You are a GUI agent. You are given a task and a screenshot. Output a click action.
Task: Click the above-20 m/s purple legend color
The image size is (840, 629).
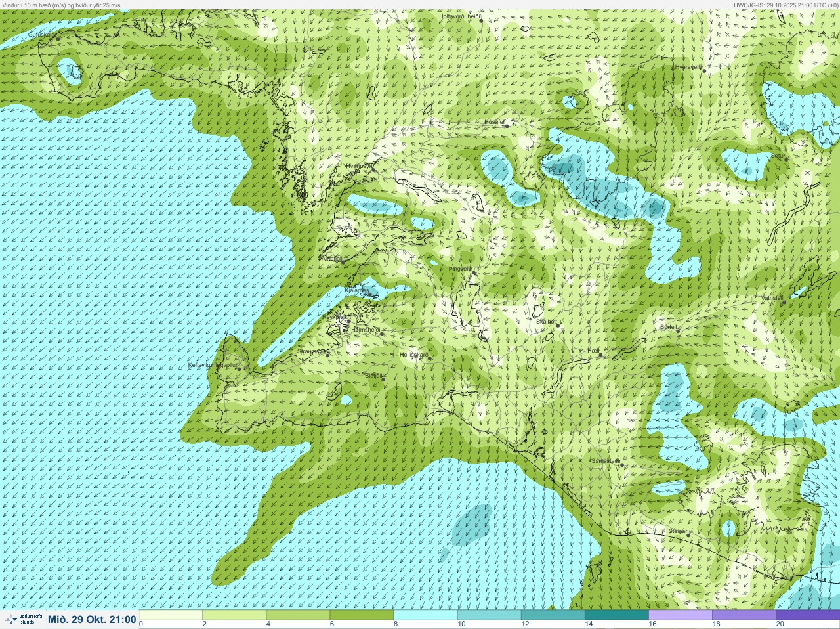pos(807,615)
